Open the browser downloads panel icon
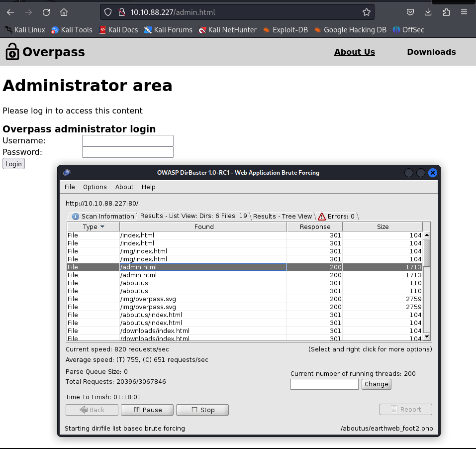 [428, 12]
